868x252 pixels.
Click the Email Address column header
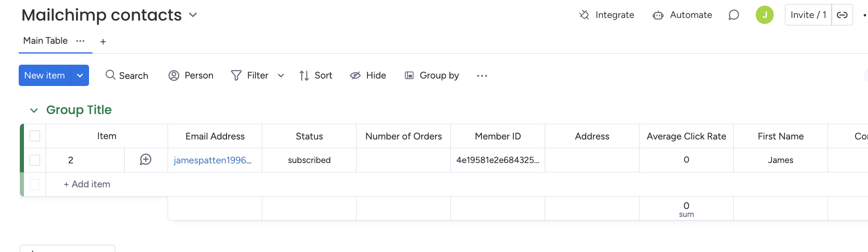point(215,136)
